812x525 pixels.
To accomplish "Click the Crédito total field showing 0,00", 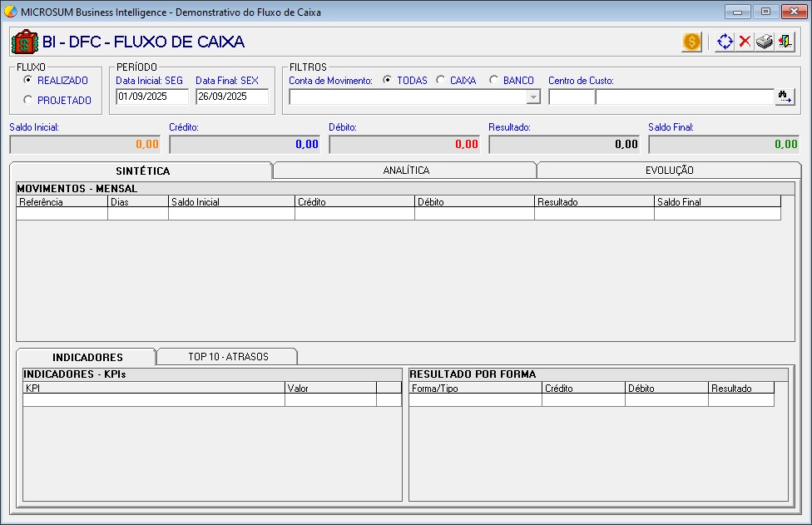I will pos(245,145).
